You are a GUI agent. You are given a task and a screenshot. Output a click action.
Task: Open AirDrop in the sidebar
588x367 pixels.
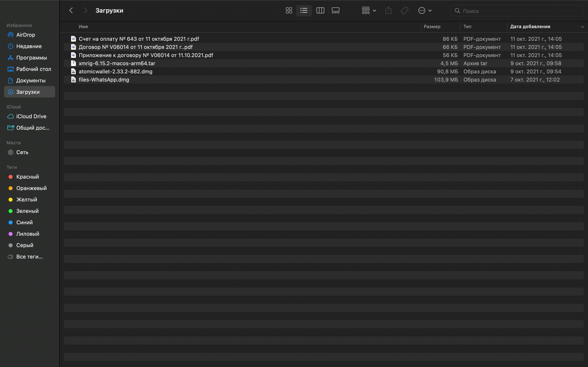pos(26,35)
